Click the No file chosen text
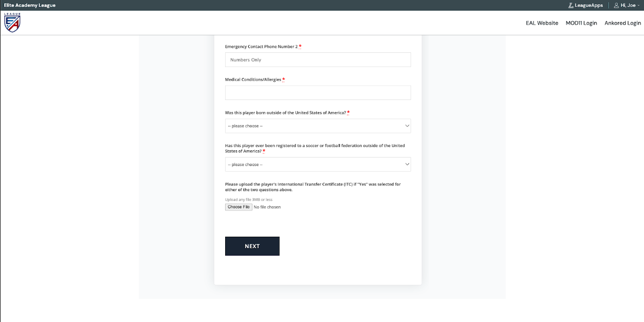The image size is (644, 322). 267,207
